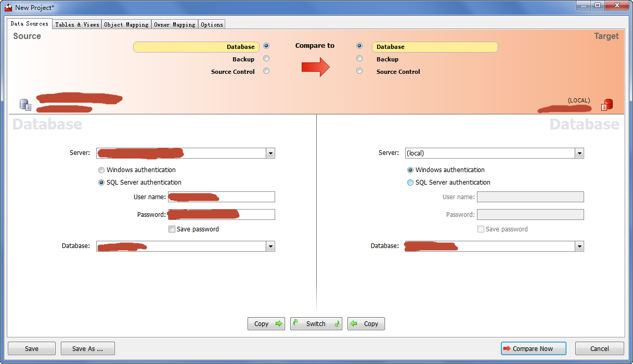Click the Save As ... button
Screen dimensions: 633x364
tap(88, 348)
